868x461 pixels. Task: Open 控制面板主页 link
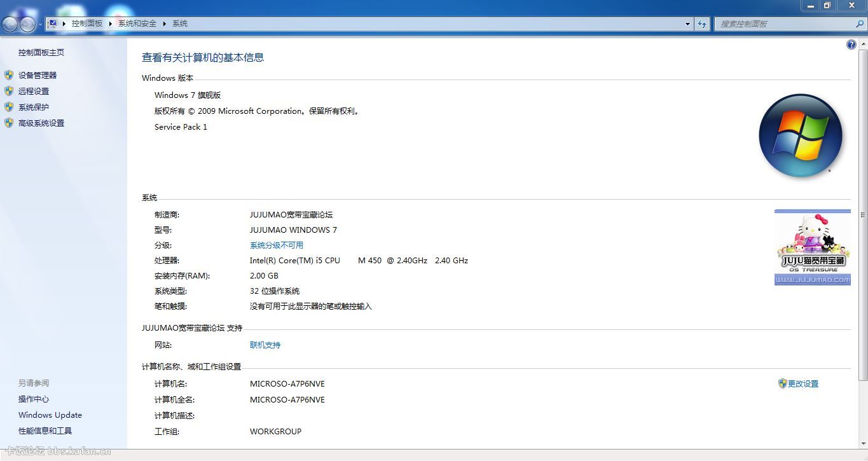[x=41, y=53]
